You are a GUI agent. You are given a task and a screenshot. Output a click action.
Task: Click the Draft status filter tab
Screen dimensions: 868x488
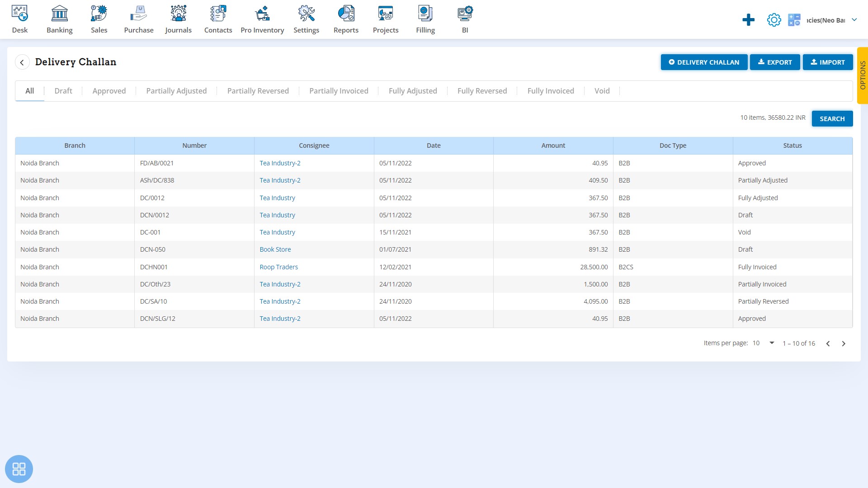63,90
